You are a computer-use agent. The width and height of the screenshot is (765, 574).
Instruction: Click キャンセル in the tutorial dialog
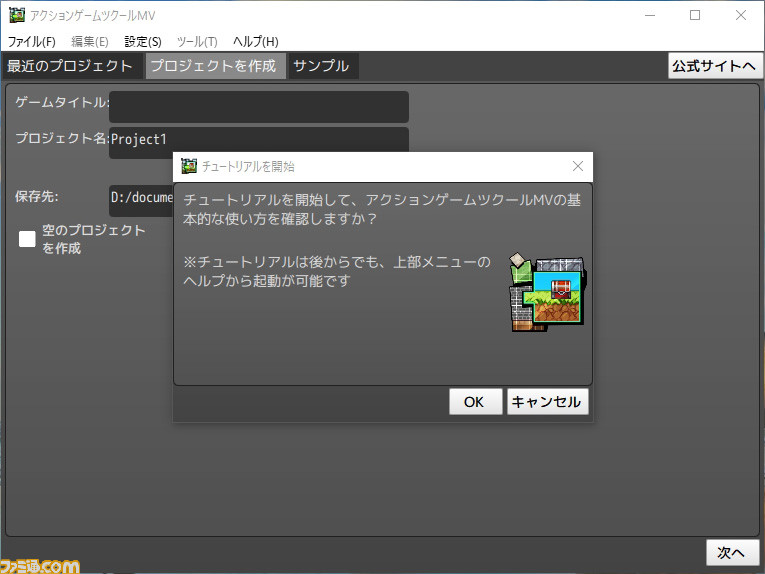coord(547,401)
